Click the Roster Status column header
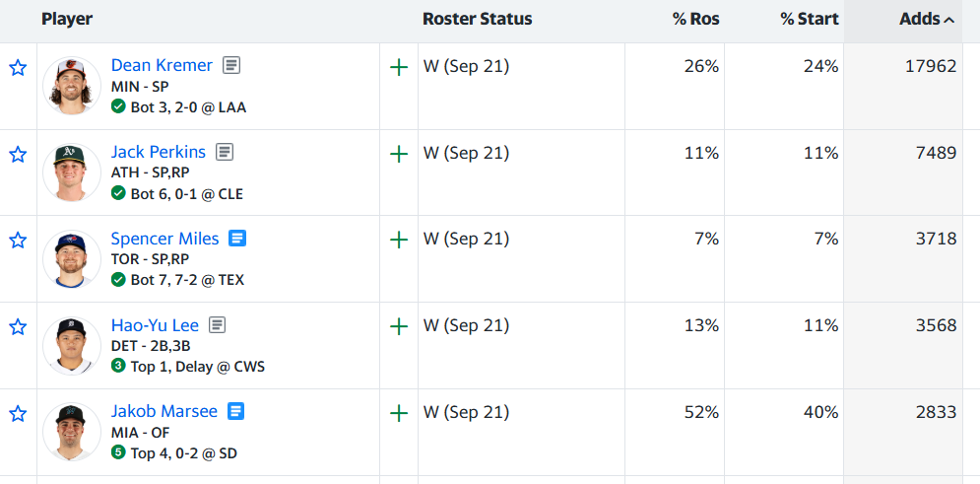Image resolution: width=980 pixels, height=484 pixels. click(x=478, y=20)
